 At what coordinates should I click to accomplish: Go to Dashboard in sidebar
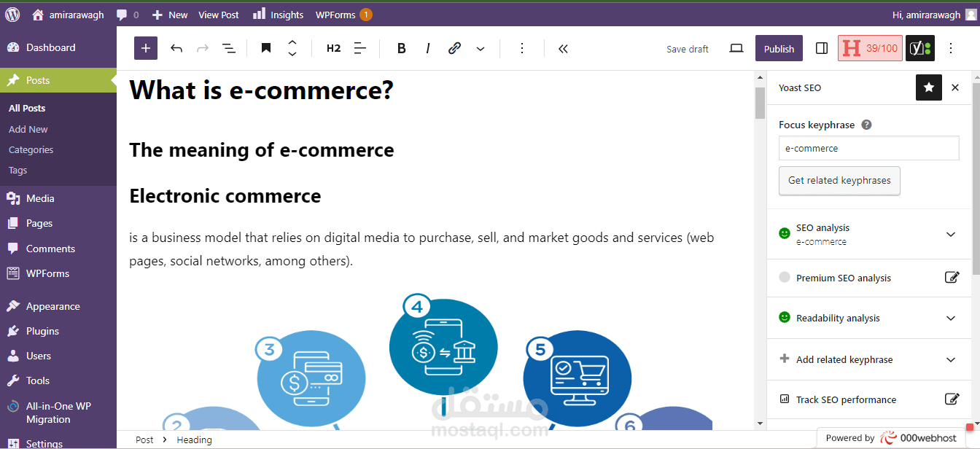point(58,47)
